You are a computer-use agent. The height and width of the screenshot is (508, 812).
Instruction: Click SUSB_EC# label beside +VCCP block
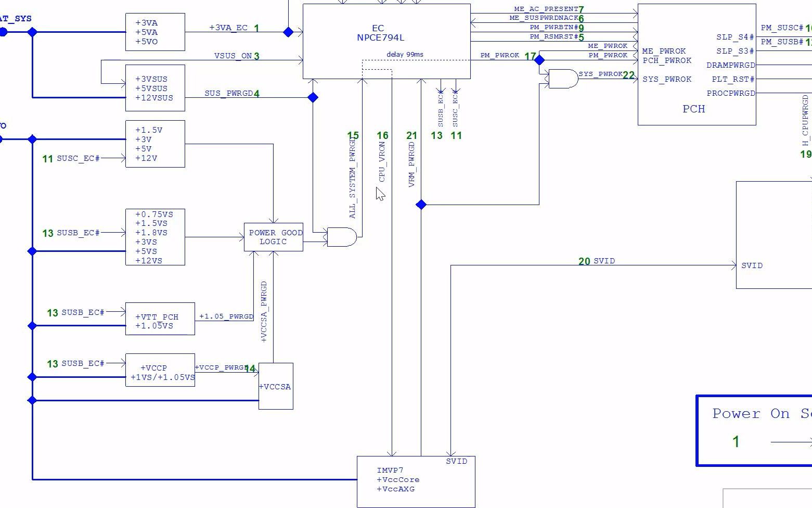[83, 363]
